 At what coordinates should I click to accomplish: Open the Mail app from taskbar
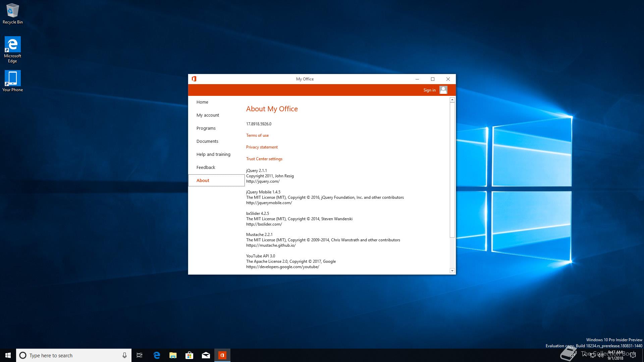coord(206,355)
